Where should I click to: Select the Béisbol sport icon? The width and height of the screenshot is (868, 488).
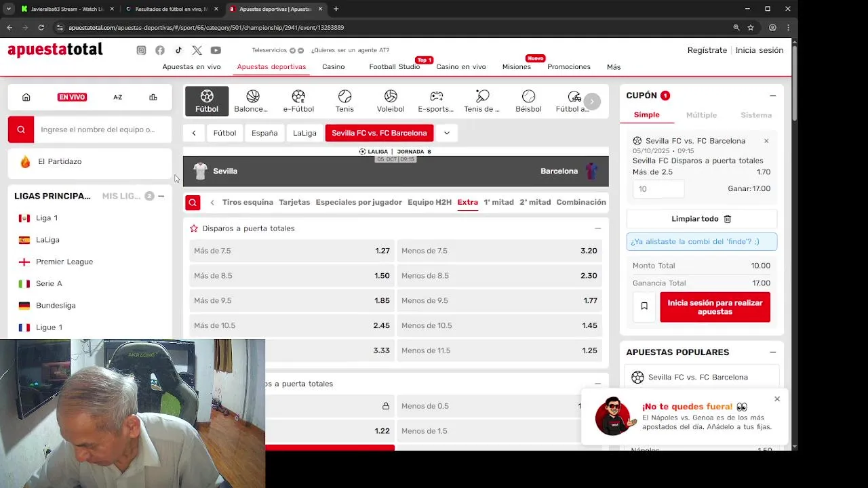[528, 101]
